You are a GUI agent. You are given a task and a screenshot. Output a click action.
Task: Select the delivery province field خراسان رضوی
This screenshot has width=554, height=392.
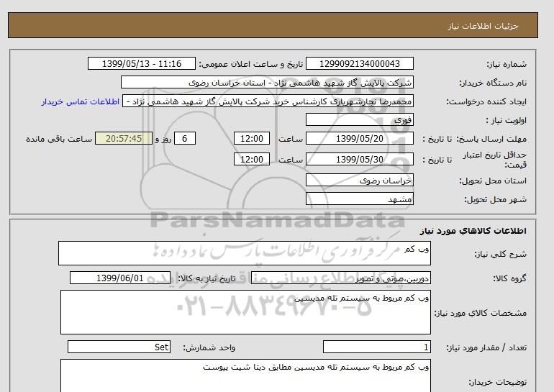[x=359, y=180]
